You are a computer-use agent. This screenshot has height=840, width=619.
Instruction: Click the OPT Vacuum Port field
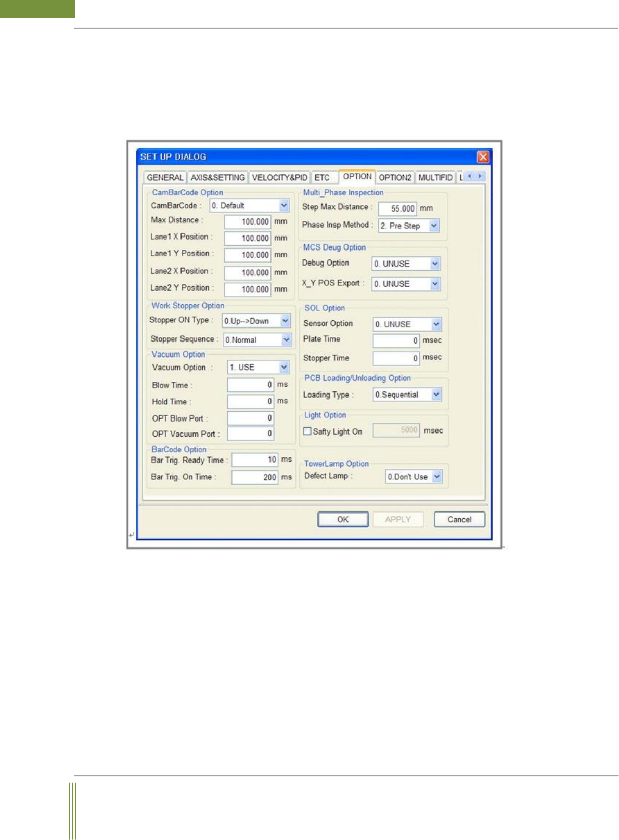(251, 434)
